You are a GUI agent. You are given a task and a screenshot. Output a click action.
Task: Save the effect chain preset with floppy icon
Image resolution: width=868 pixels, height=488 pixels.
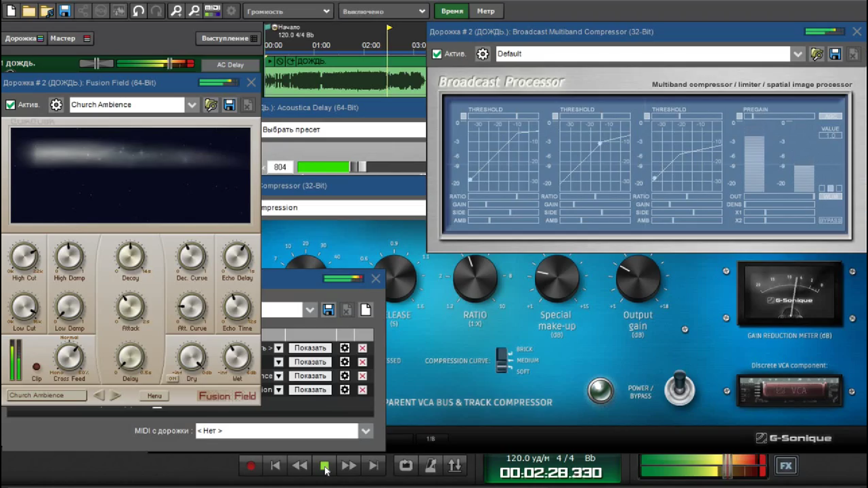pyautogui.click(x=328, y=310)
